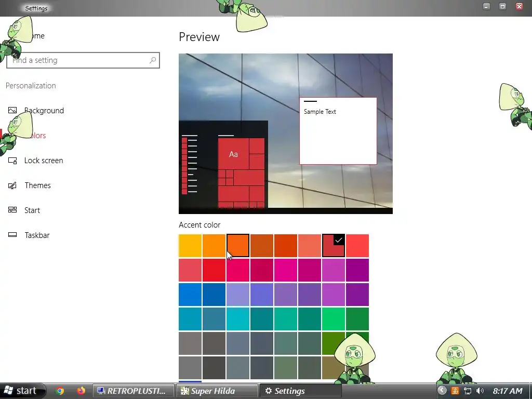
Task: Select the dark purple swatch ending the second row
Action: click(357, 270)
